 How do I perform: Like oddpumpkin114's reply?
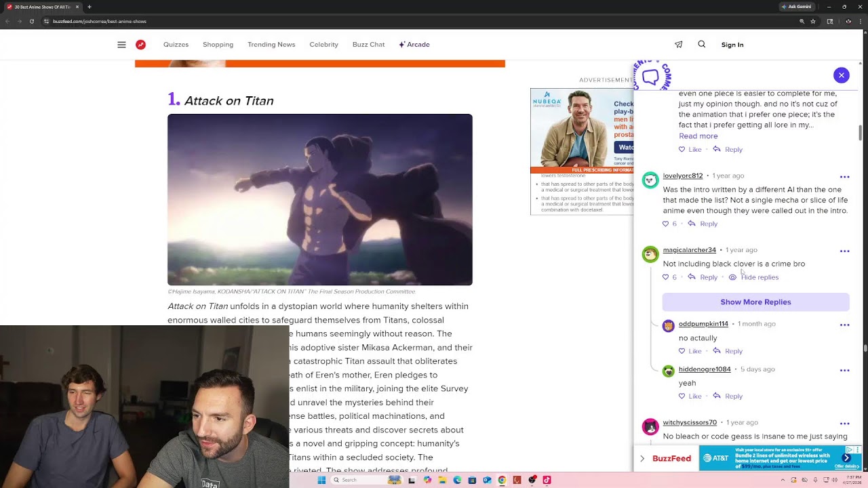690,351
